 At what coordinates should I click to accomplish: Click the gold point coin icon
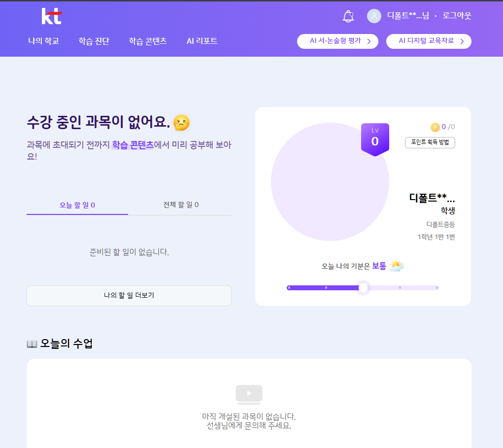pyautogui.click(x=435, y=127)
